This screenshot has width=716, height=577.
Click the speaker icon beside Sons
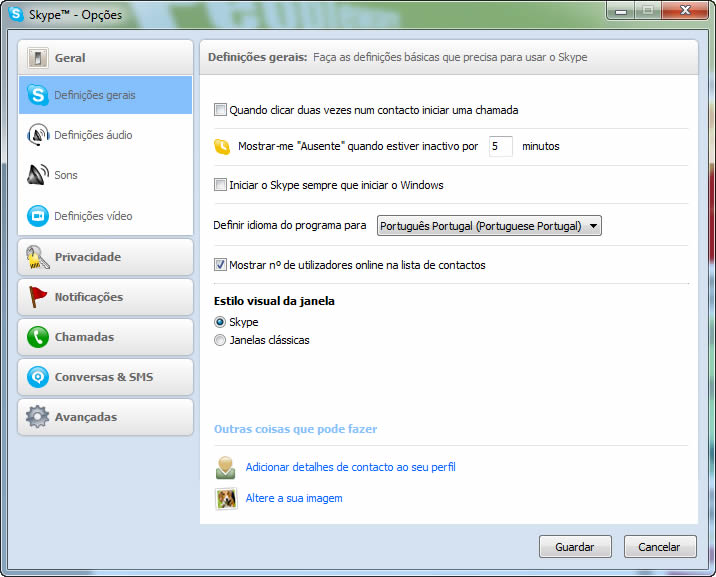pos(37,175)
